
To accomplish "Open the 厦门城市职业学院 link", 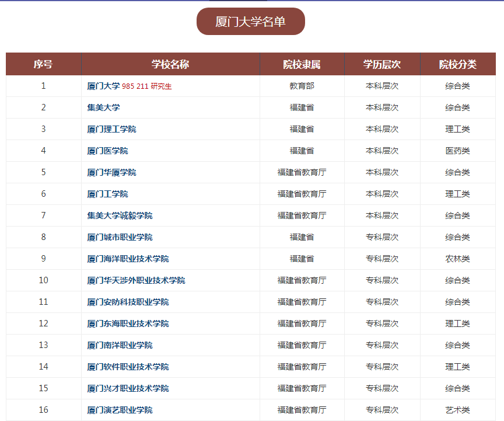I will pyautogui.click(x=120, y=236).
